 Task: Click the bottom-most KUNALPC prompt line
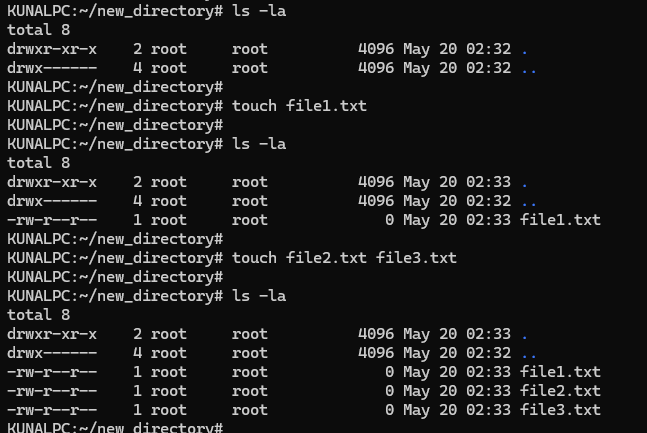tap(115, 427)
